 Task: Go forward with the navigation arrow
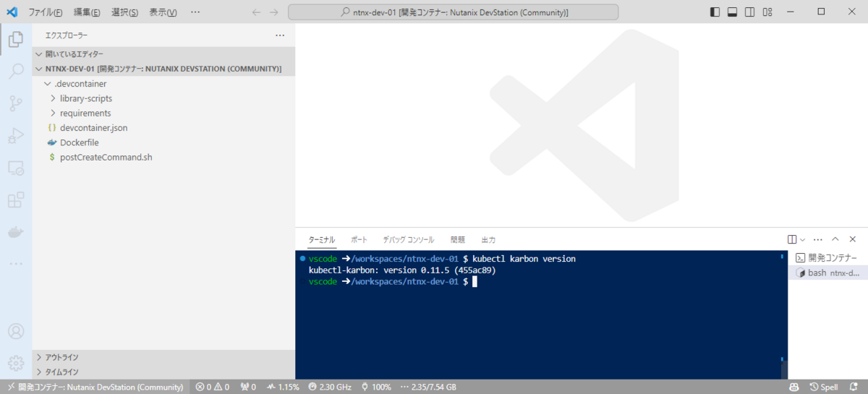tap(273, 12)
